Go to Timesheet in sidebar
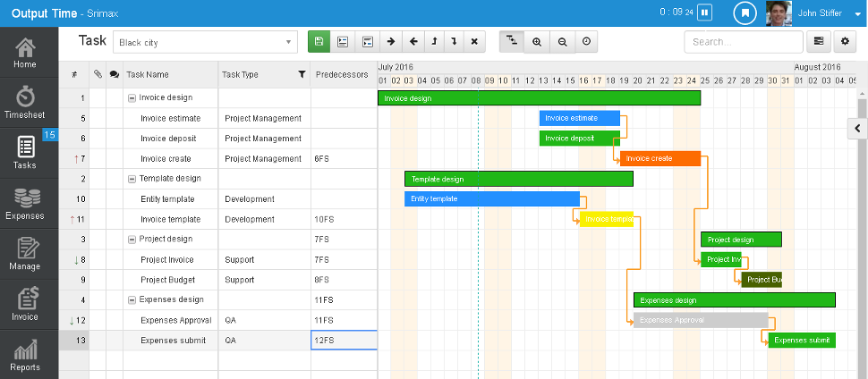 [25, 103]
